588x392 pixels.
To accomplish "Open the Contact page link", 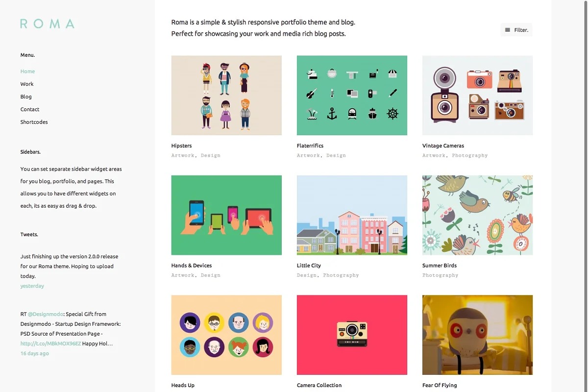I will pos(30,109).
